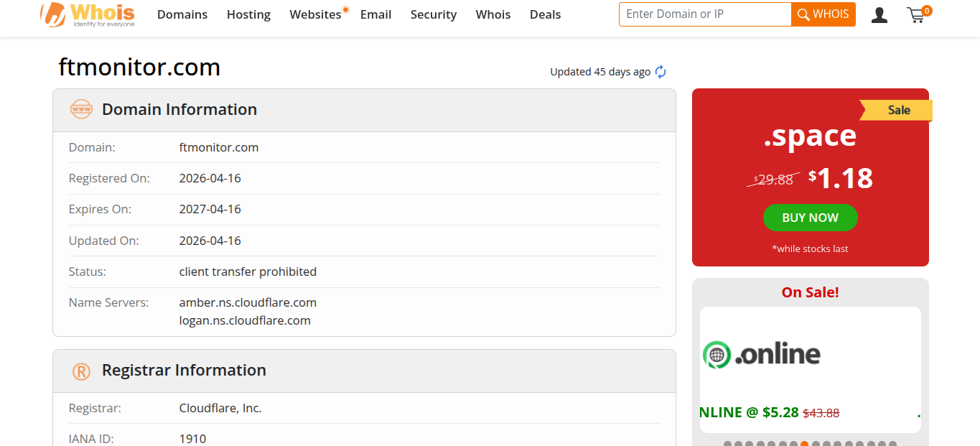Open the Security menu
The width and height of the screenshot is (980, 446).
click(x=434, y=14)
